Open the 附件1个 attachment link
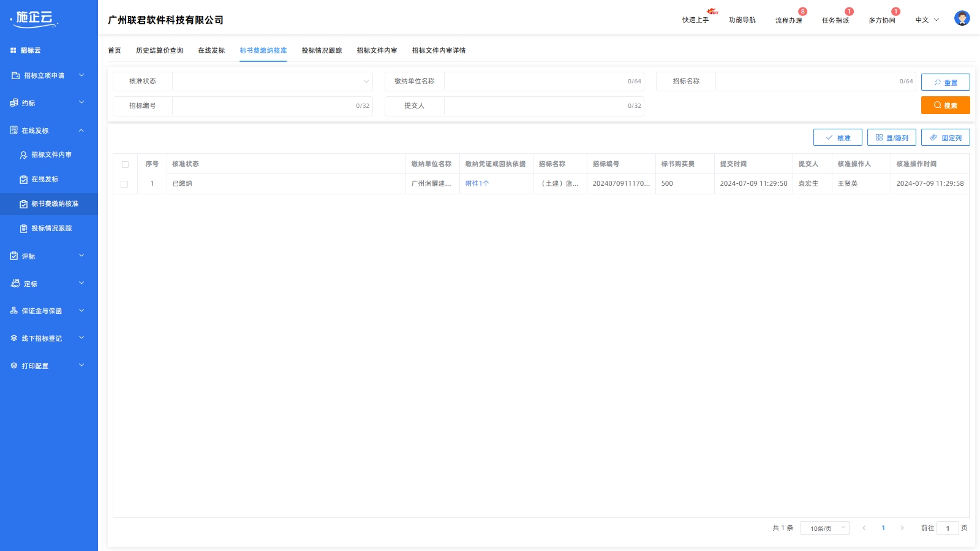This screenshot has width=980, height=551. pos(477,184)
